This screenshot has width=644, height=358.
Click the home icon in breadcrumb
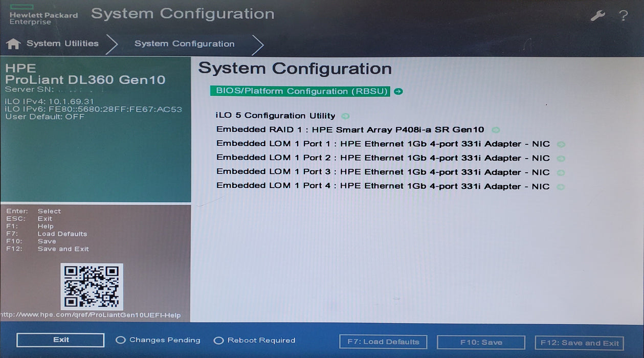click(x=13, y=44)
